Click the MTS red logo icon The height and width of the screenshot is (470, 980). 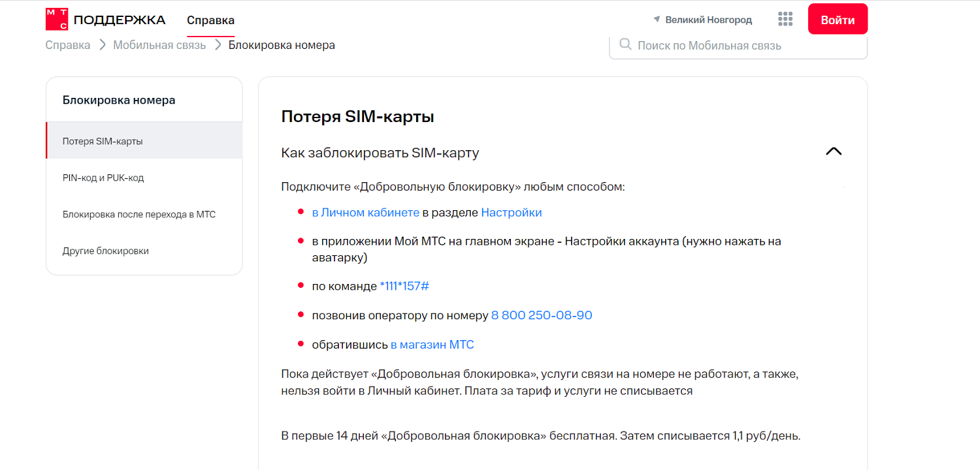57,20
